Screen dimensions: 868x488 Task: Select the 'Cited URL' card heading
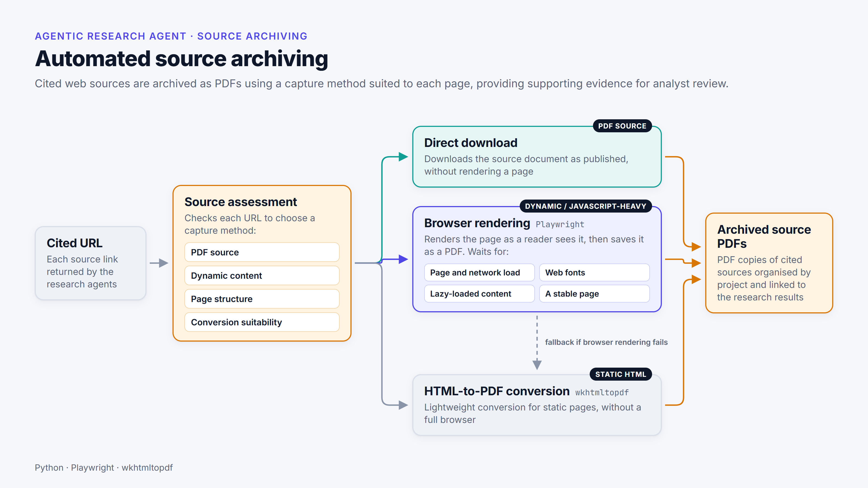click(x=75, y=243)
